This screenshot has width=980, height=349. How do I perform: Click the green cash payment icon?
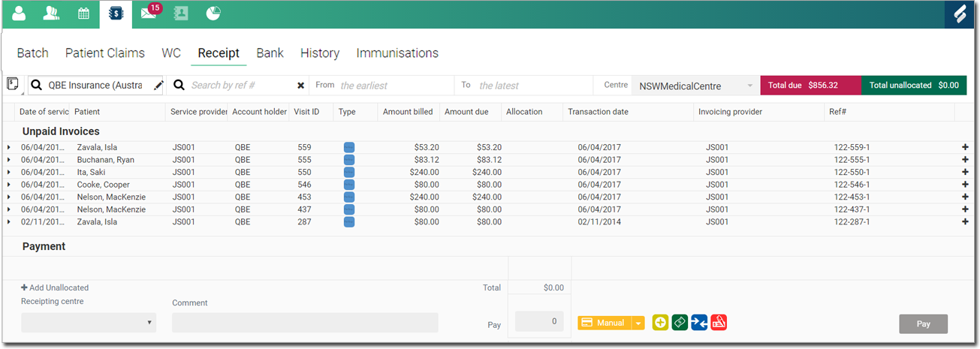(680, 323)
